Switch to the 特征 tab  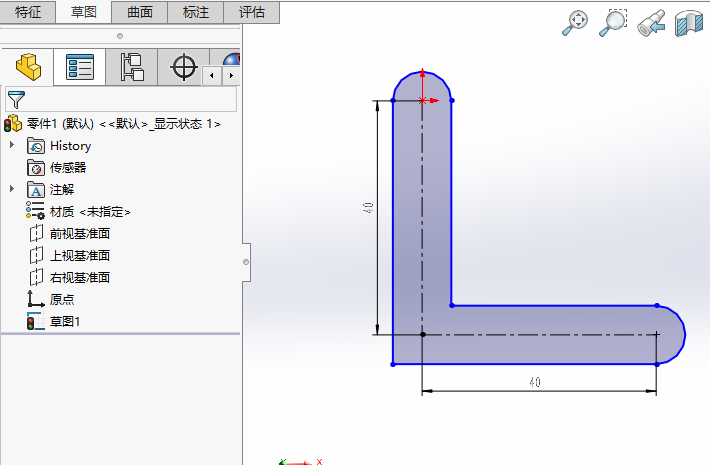tap(28, 12)
